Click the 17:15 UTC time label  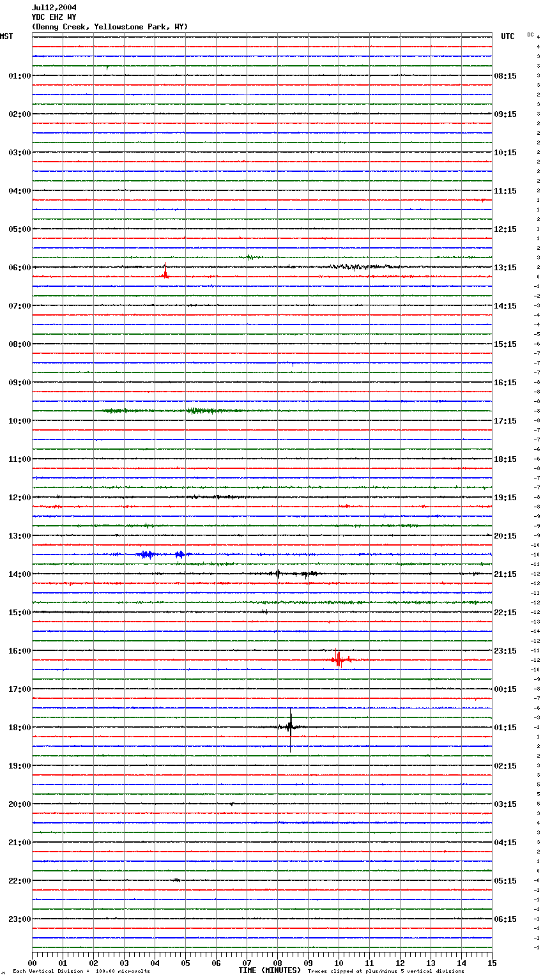pos(505,421)
